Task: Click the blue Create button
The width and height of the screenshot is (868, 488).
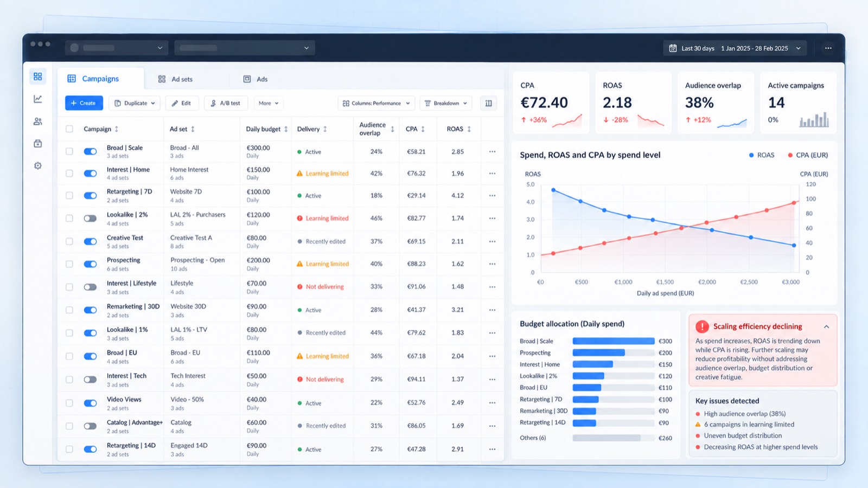Action: (84, 103)
